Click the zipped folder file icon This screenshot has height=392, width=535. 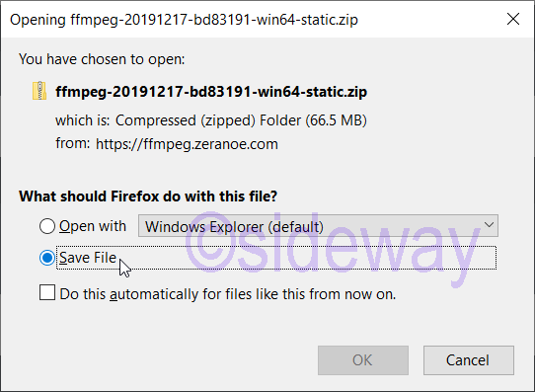[39, 91]
